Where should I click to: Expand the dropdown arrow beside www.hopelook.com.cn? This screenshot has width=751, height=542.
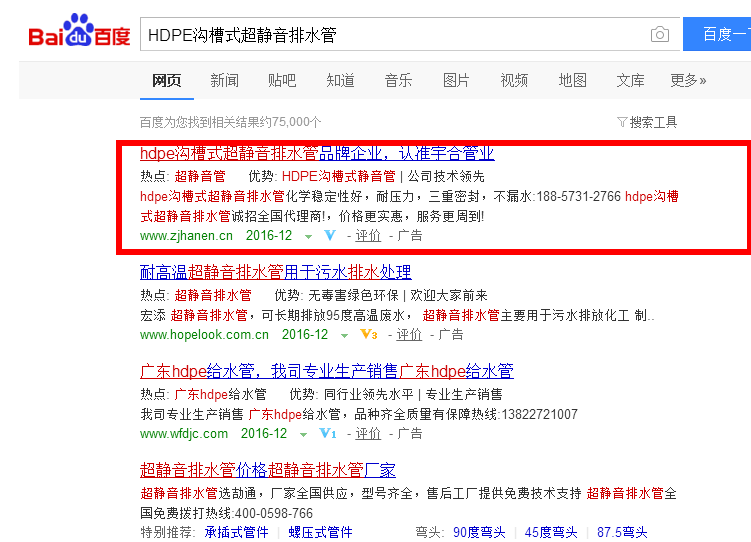[x=344, y=336]
